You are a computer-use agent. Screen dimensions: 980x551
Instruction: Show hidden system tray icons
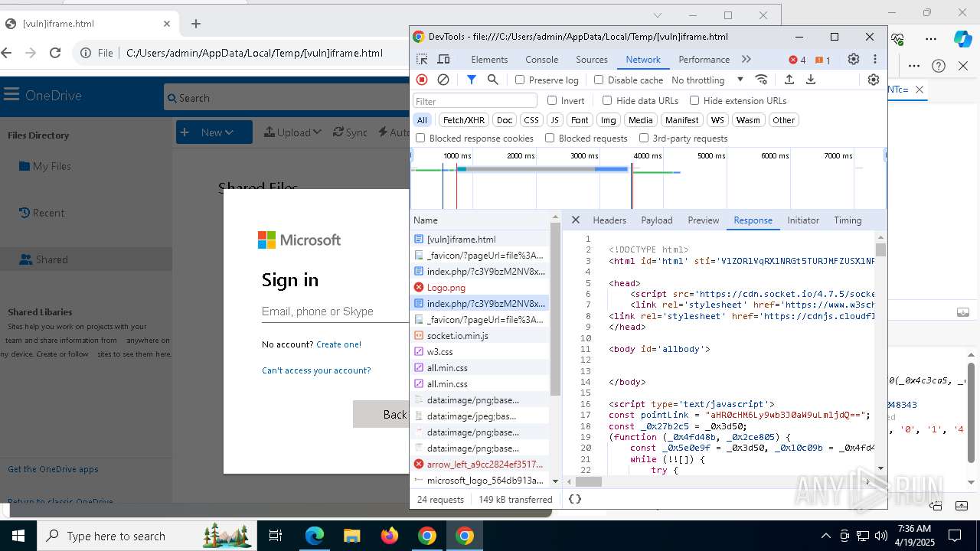(x=825, y=536)
